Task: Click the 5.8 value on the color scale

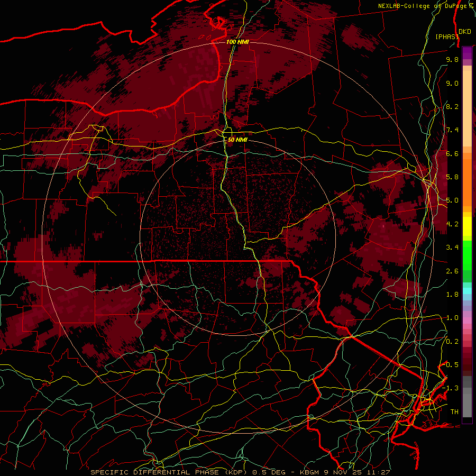Action: pos(452,177)
